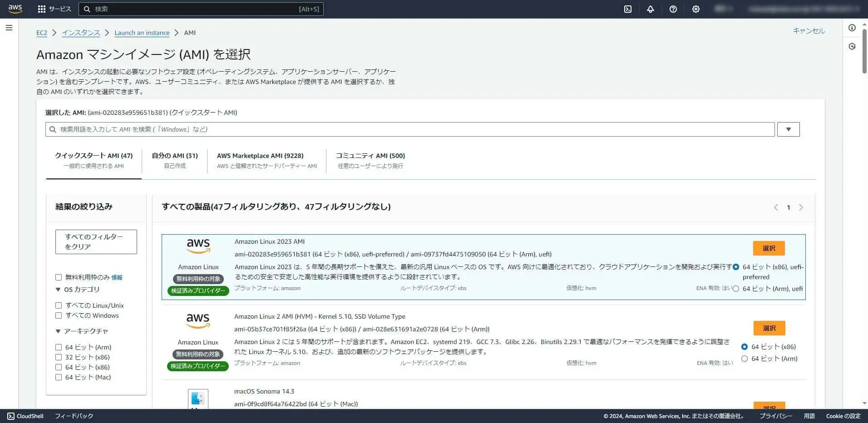
Task: Click the ami-05b37ce701f85f26a ID line in the Amazon Linux 2 card
Action: coord(362,329)
